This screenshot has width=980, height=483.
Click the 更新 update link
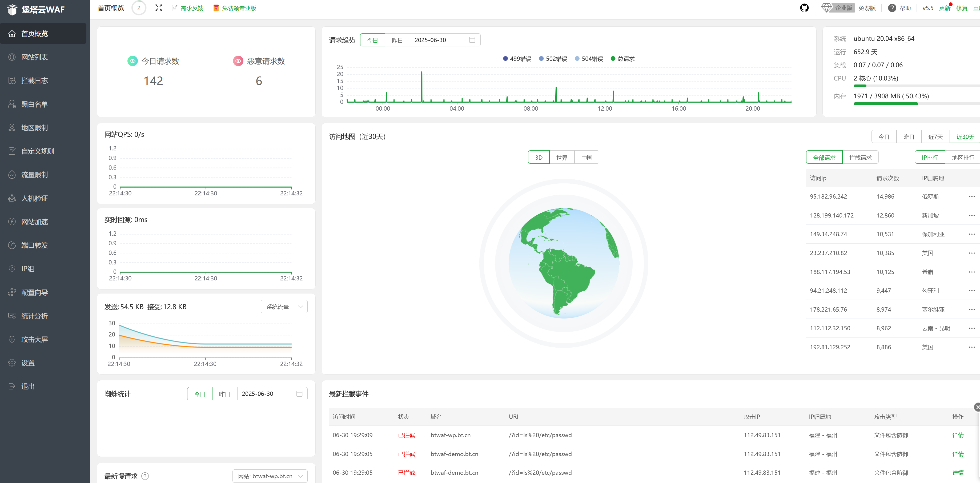click(944, 8)
